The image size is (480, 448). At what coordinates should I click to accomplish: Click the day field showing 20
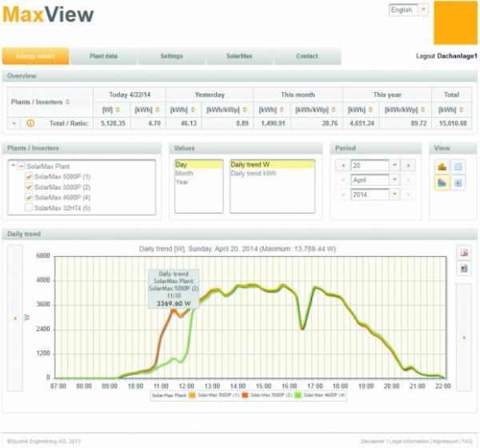370,166
